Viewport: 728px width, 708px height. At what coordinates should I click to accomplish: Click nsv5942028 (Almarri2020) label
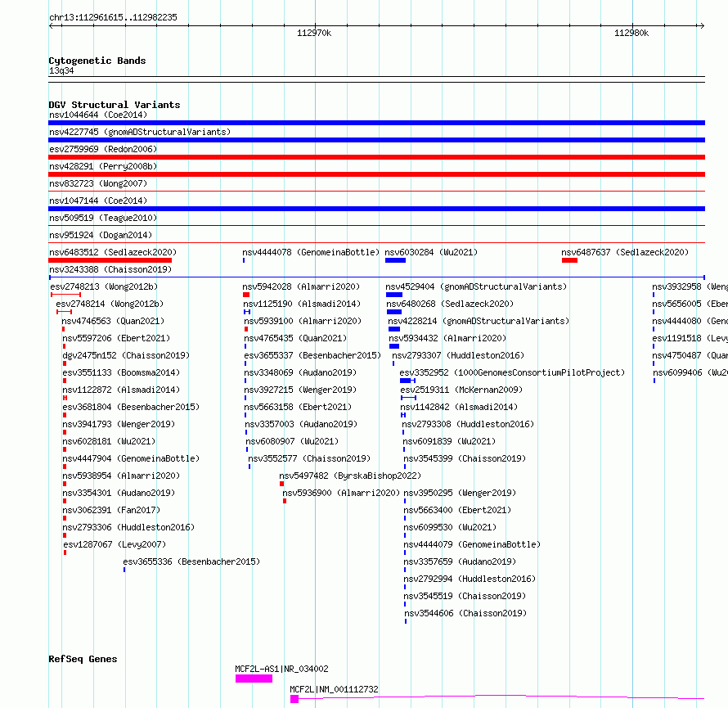[x=301, y=286]
